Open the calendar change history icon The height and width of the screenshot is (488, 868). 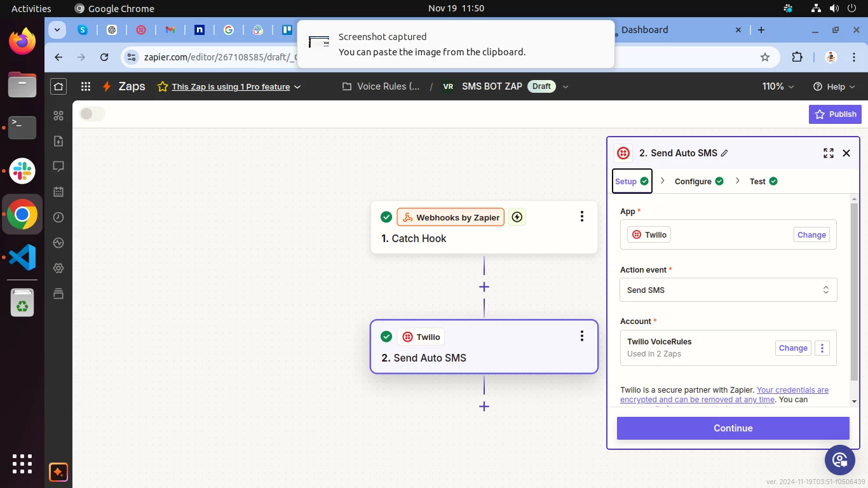(x=58, y=192)
